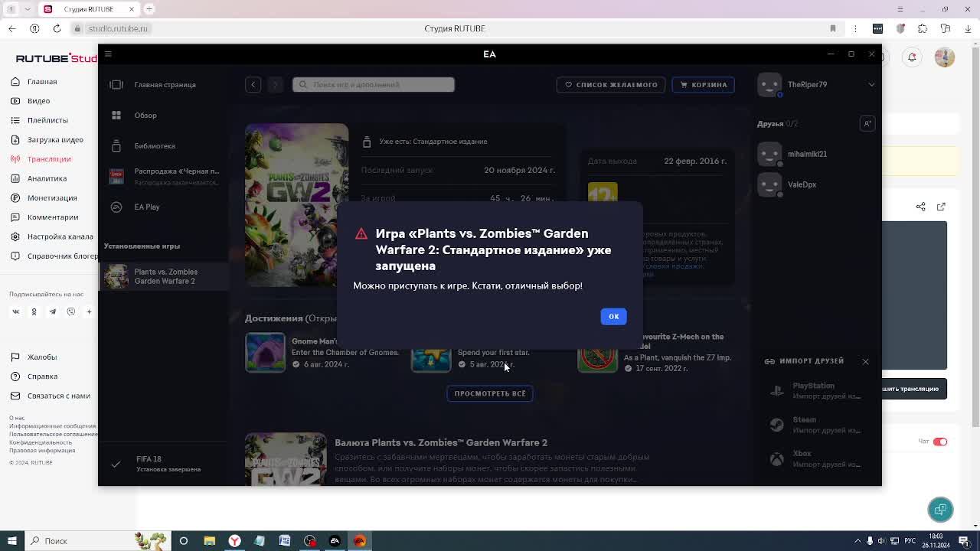The height and width of the screenshot is (551, 980).
Task: Expand the TheRiper79 account dropdown
Action: [x=871, y=84]
